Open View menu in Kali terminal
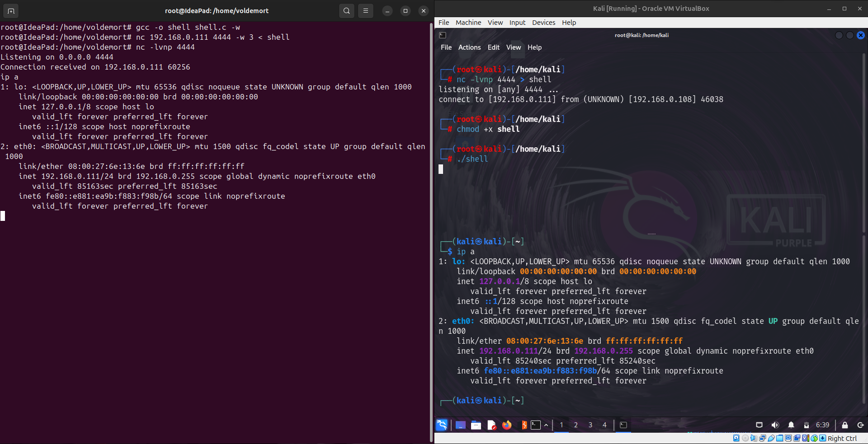This screenshot has height=444, width=868. [x=514, y=47]
